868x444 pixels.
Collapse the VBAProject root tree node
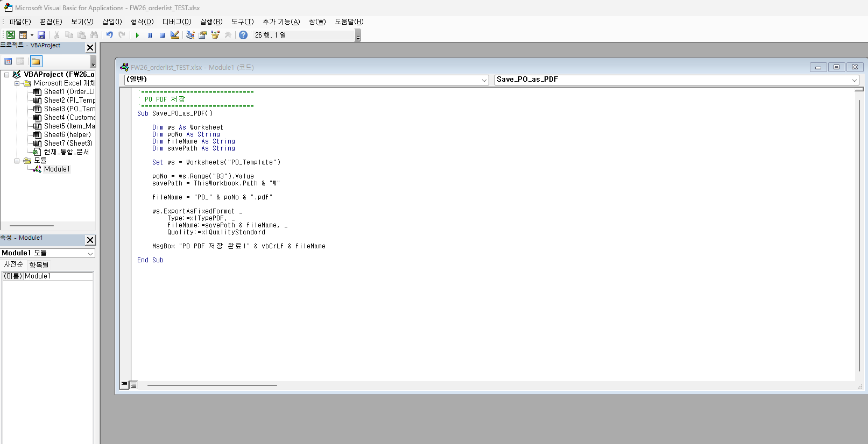pos(7,75)
